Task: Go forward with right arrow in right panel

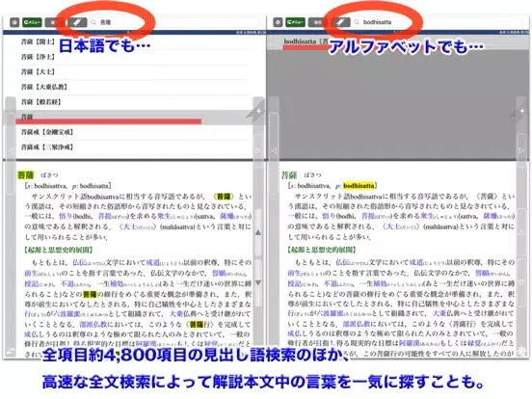Action: 521,150
